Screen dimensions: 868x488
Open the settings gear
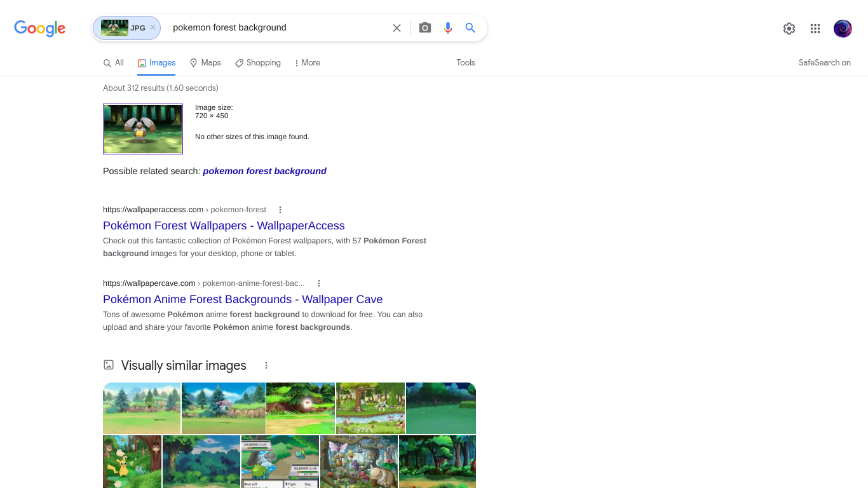click(x=789, y=29)
